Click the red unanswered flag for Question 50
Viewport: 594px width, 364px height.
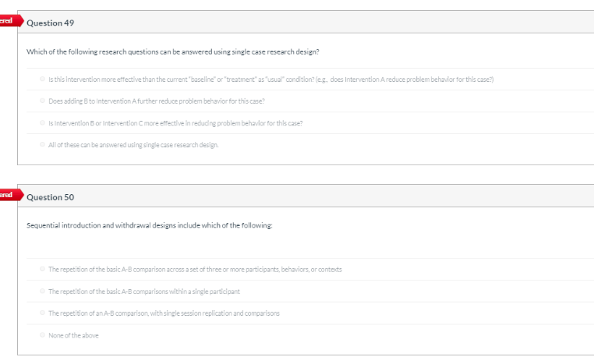click(x=11, y=195)
